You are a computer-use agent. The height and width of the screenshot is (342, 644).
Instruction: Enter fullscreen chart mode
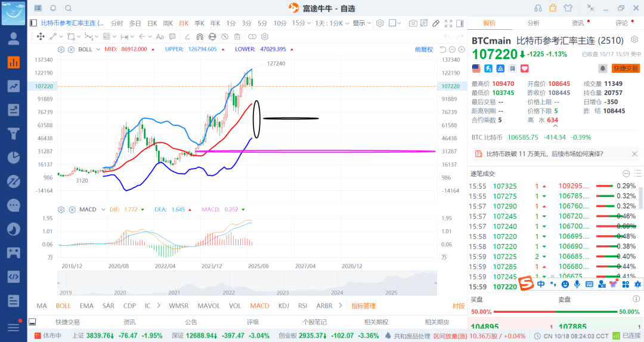[448, 23]
